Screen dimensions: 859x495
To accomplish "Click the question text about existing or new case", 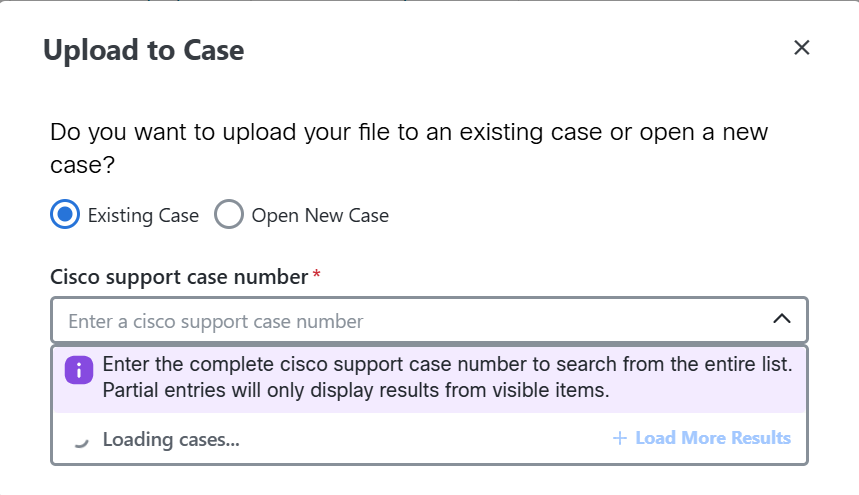I will [409, 148].
